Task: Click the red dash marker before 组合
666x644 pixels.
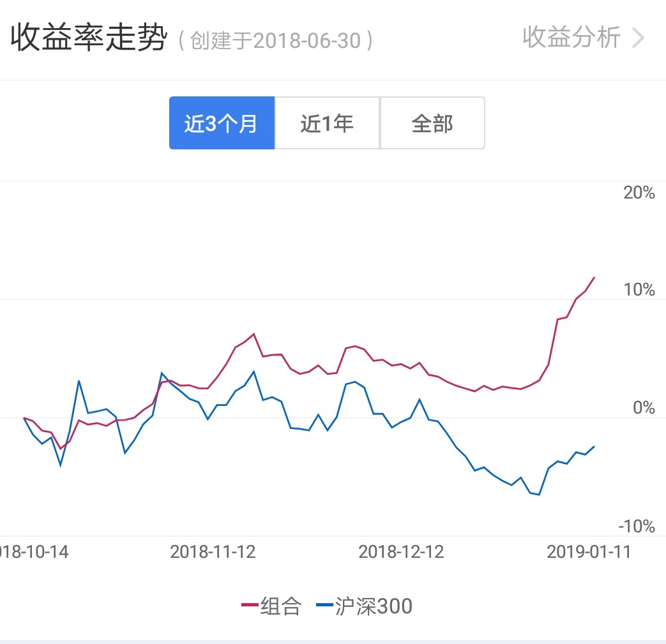Action: (x=250, y=606)
